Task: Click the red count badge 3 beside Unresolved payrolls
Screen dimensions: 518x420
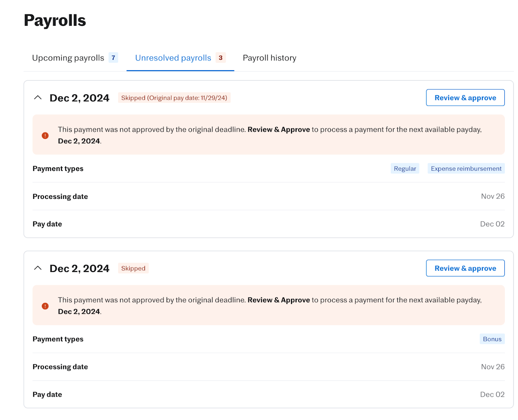Action: tap(220, 58)
